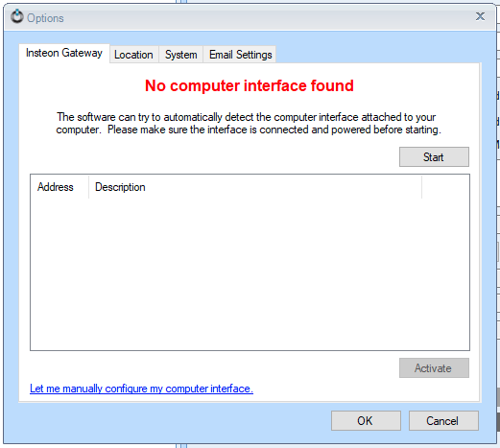Click the power icon in the Options title bar
Image resolution: width=500 pixels, height=448 pixels.
(17, 16)
